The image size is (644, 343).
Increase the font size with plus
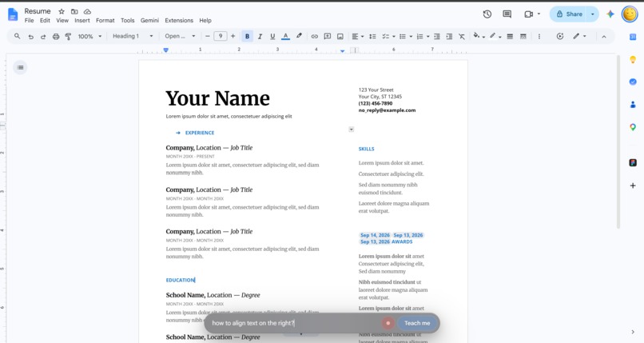(x=233, y=36)
